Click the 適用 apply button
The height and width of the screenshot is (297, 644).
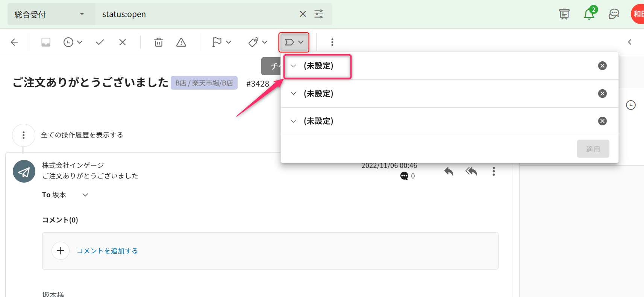click(x=593, y=149)
